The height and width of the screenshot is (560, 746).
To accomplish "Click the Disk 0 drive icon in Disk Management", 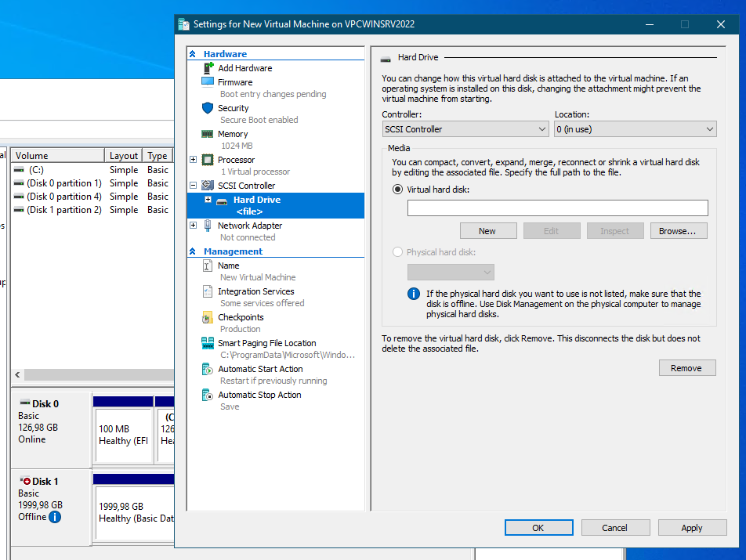I will [x=25, y=403].
